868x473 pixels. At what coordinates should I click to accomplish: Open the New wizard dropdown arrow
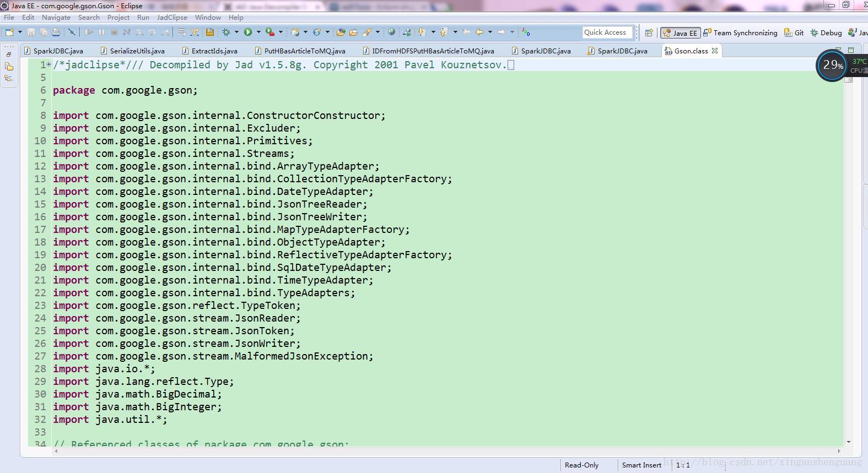(20, 32)
